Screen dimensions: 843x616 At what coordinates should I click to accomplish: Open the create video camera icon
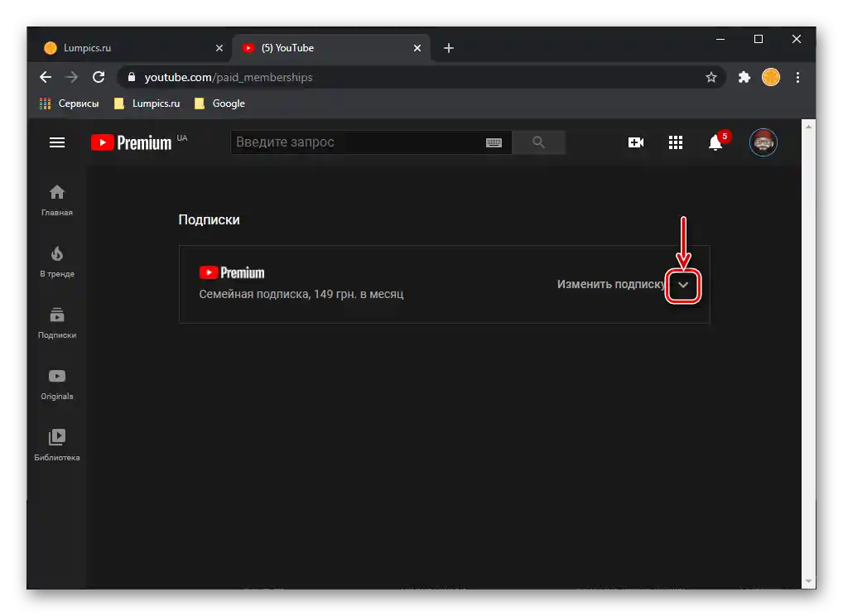pos(635,142)
